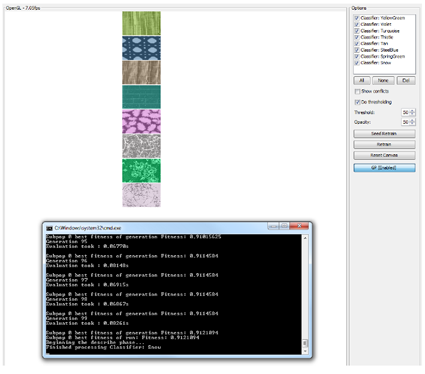Click the Seed Retrain button
425x374 pixels.
click(384, 134)
